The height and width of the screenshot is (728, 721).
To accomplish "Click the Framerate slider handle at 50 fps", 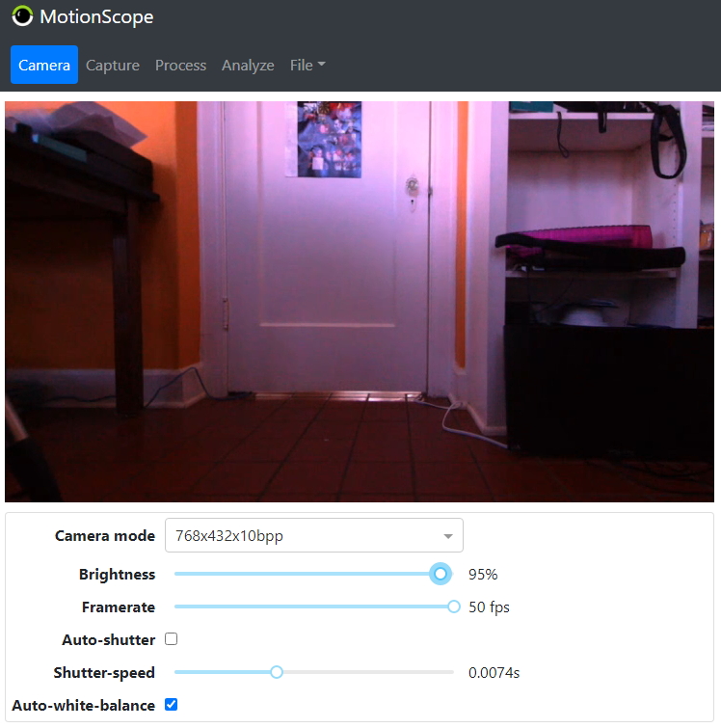I will [x=454, y=607].
